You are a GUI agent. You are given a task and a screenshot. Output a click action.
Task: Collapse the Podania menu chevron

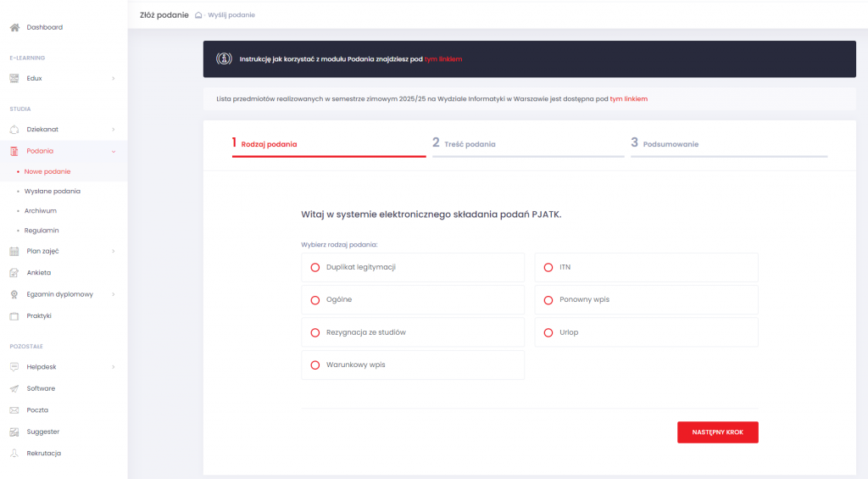click(114, 151)
